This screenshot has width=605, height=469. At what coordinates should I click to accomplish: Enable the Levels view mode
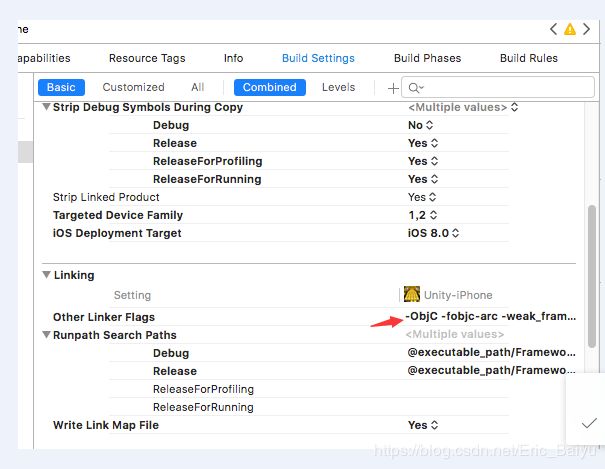(x=338, y=87)
